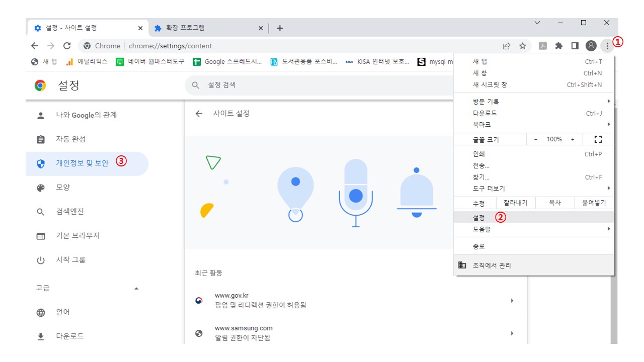Open the 모양 settings section
Screen dimensions: 644x362
(87, 188)
